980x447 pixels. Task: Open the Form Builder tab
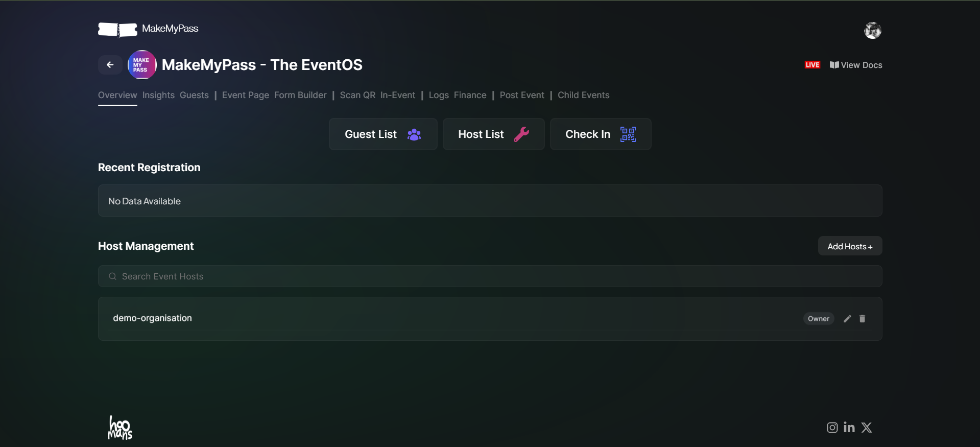(x=300, y=95)
